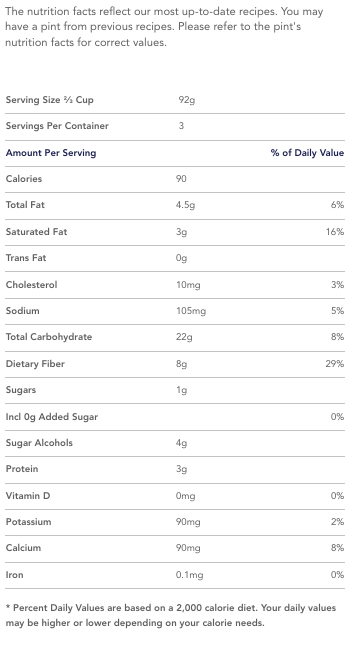Click the Saturated Fat 16% value
Image resolution: width=361 pixels, height=645 pixels.
point(335,232)
